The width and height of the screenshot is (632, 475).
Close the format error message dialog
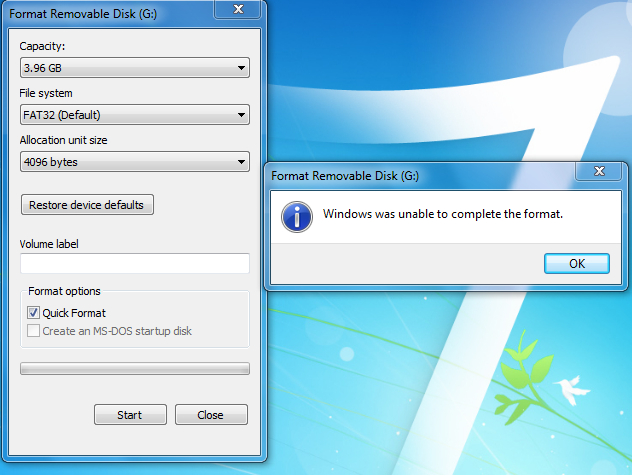[599, 171]
